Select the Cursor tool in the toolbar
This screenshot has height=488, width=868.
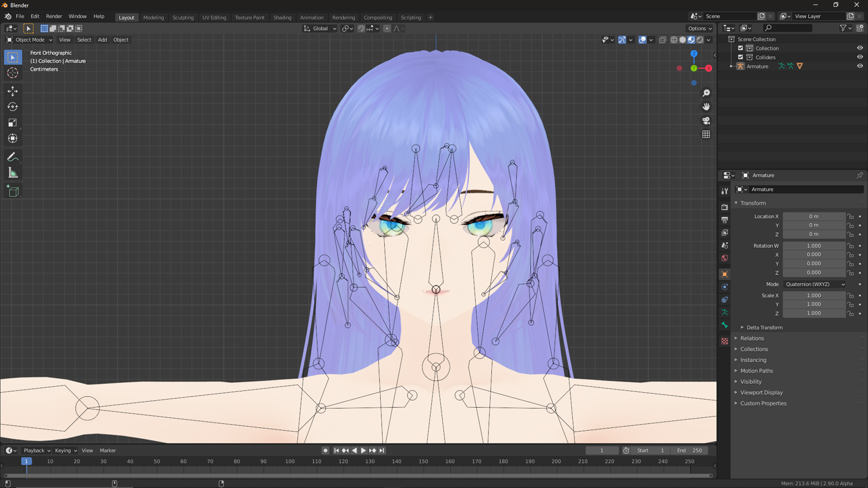click(x=13, y=73)
